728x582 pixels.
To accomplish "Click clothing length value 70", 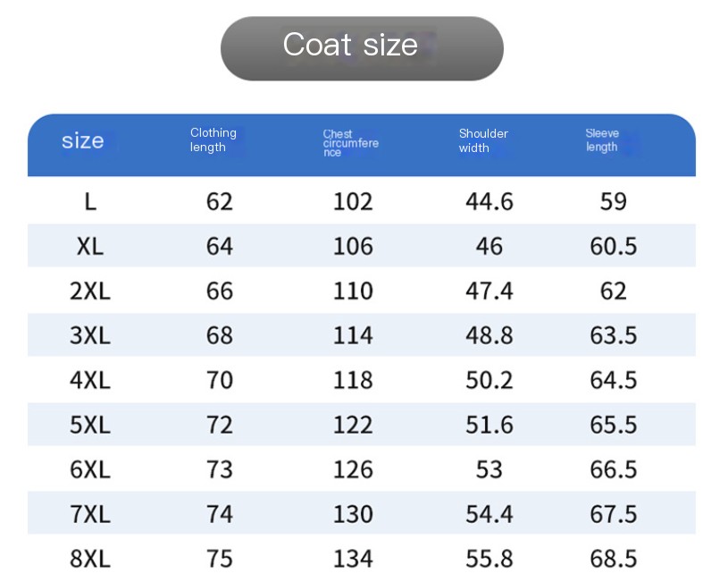I will pyautogui.click(x=220, y=380).
